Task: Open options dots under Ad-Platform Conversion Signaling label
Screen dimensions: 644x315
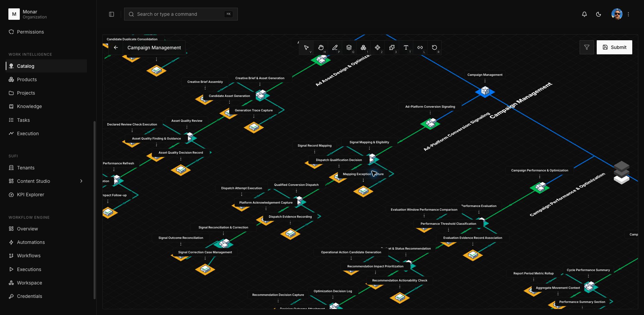Action: [430, 113]
